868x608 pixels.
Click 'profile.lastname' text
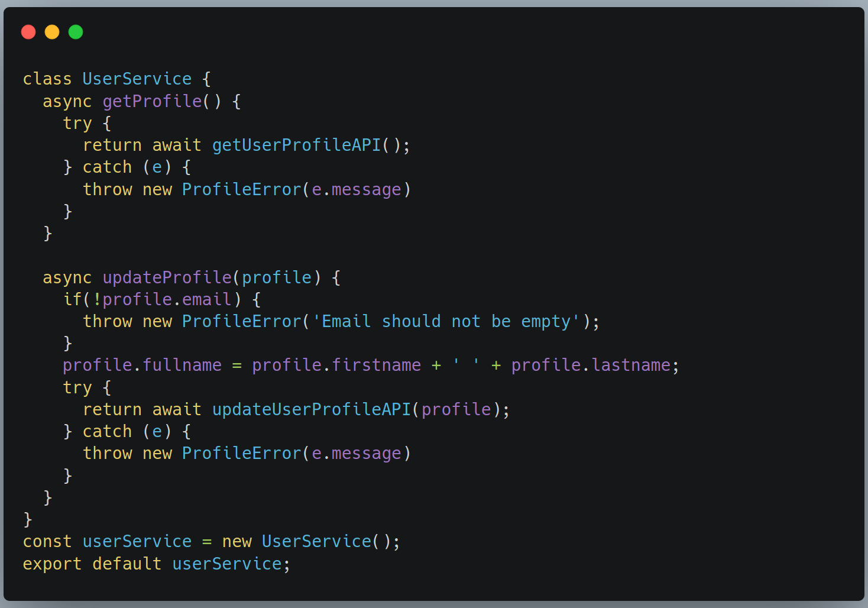(x=591, y=366)
